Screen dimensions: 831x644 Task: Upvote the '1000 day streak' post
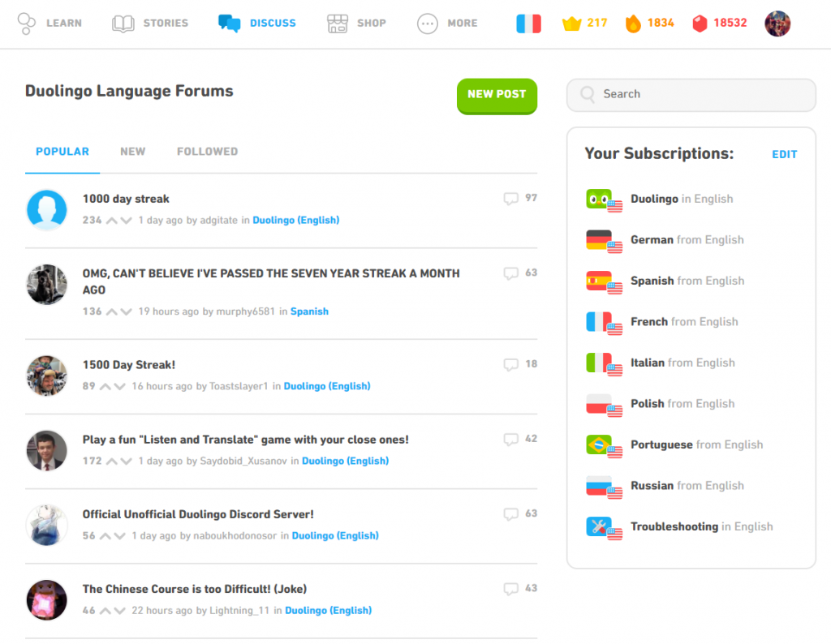[x=112, y=221]
